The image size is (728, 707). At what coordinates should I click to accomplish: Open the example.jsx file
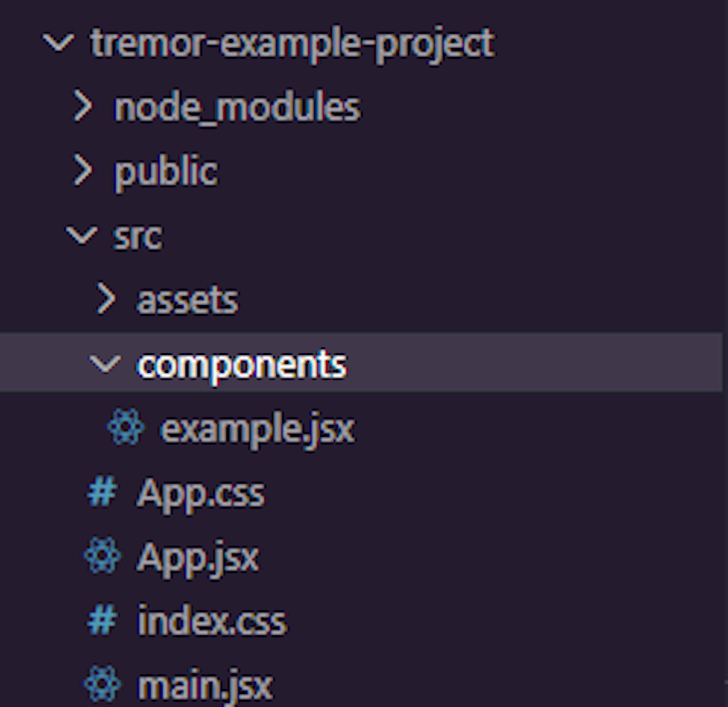click(x=257, y=429)
